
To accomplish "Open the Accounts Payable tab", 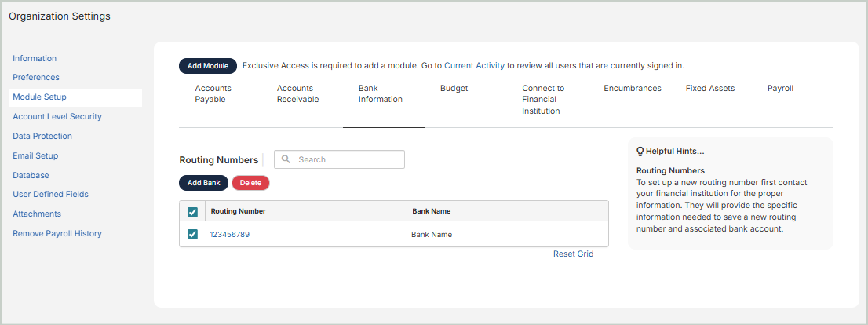I will (x=213, y=94).
